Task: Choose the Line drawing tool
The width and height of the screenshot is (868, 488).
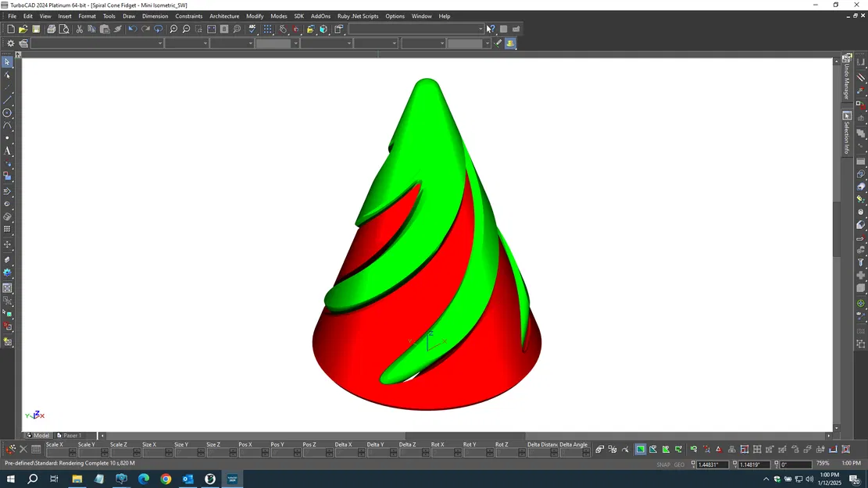Action: (x=7, y=100)
